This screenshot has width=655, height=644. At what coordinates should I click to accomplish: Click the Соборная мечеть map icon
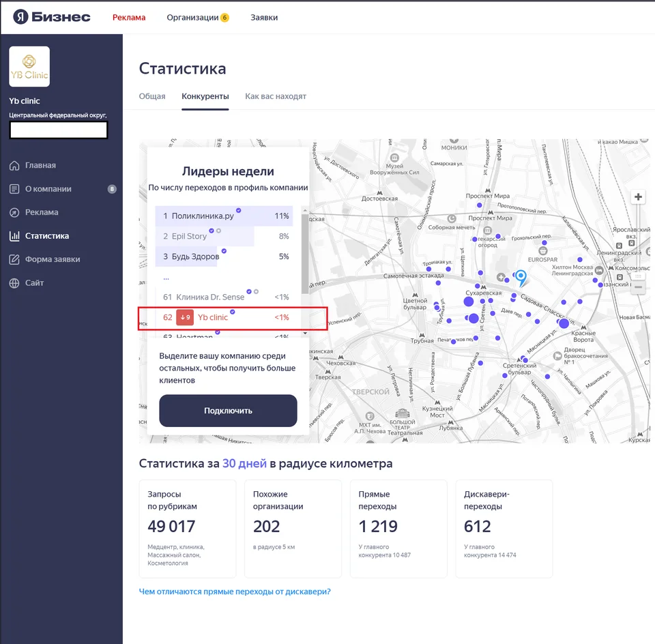pyautogui.click(x=452, y=219)
